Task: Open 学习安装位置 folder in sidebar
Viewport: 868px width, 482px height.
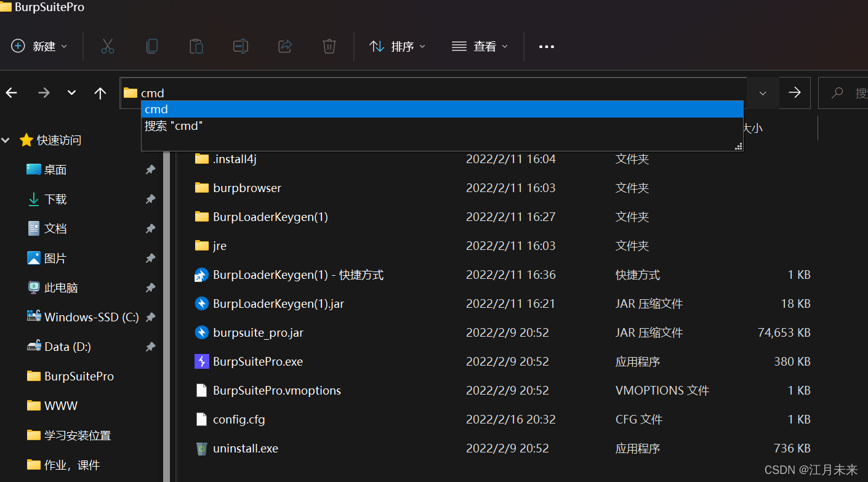Action: 69,435
